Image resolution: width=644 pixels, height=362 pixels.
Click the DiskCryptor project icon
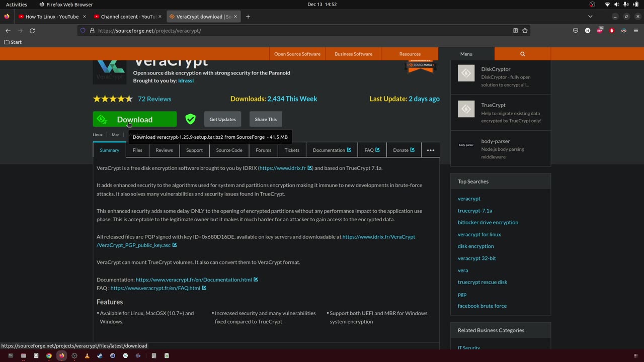coord(466,73)
